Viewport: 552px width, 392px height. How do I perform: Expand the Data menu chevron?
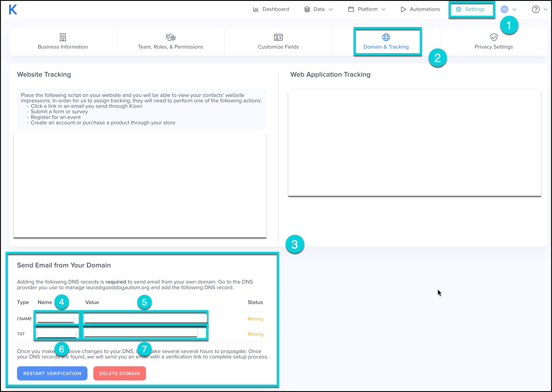point(331,9)
